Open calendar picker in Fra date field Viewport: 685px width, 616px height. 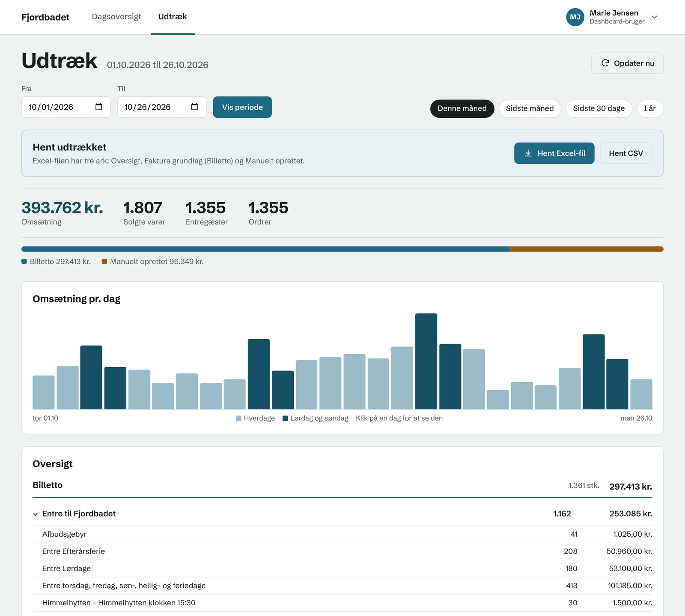98,107
